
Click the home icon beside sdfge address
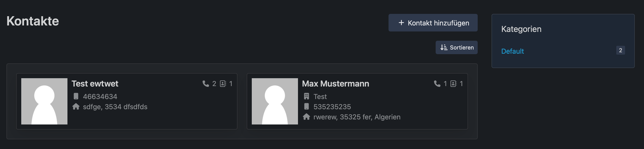click(76, 107)
